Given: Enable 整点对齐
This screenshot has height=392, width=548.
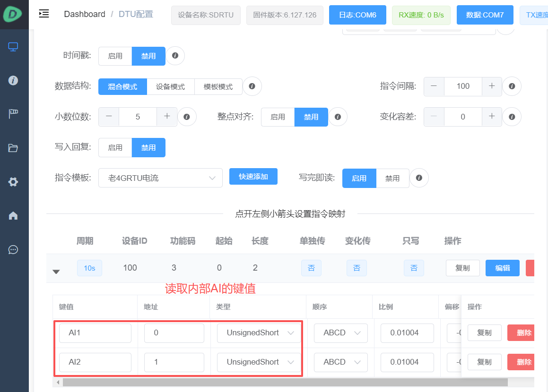Looking at the screenshot, I should pos(278,117).
